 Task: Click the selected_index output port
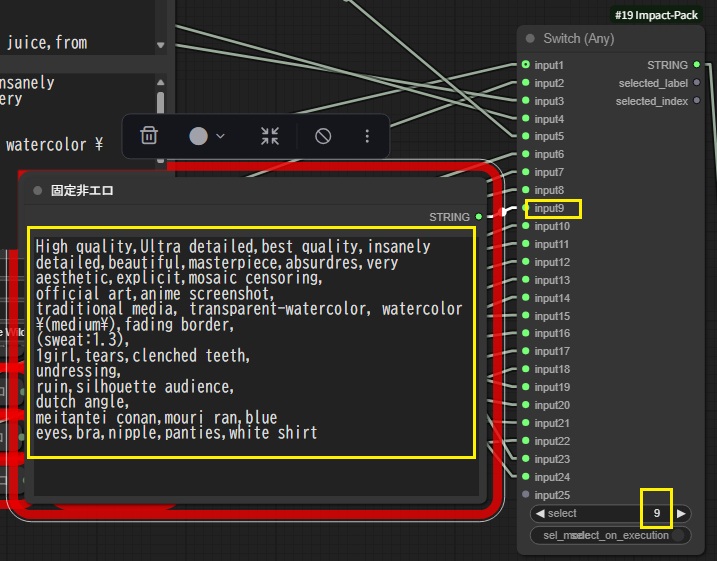(x=697, y=101)
